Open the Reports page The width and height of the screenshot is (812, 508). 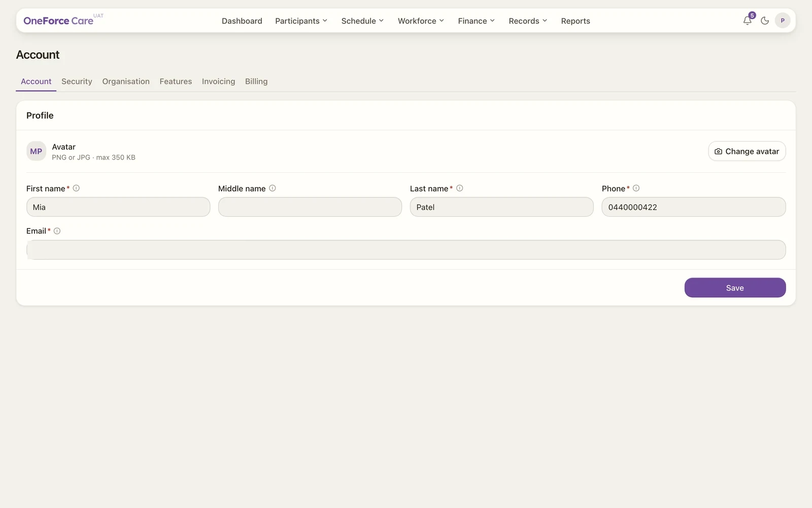pos(576,21)
